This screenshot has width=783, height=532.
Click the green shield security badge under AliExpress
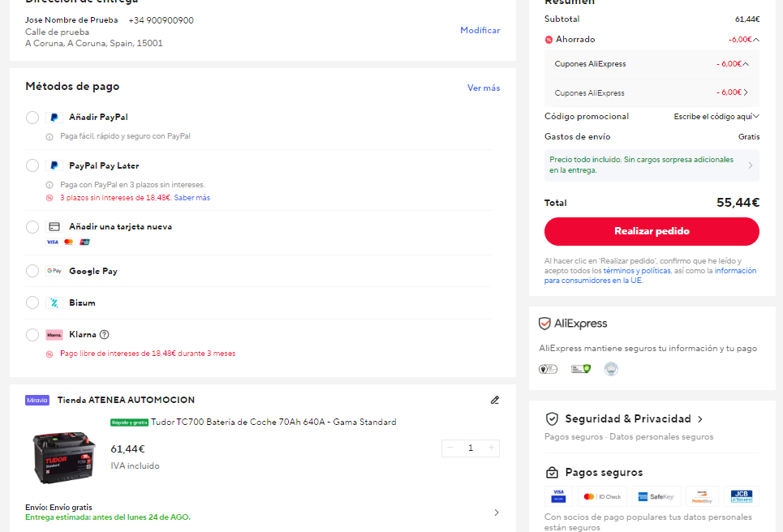(x=581, y=369)
